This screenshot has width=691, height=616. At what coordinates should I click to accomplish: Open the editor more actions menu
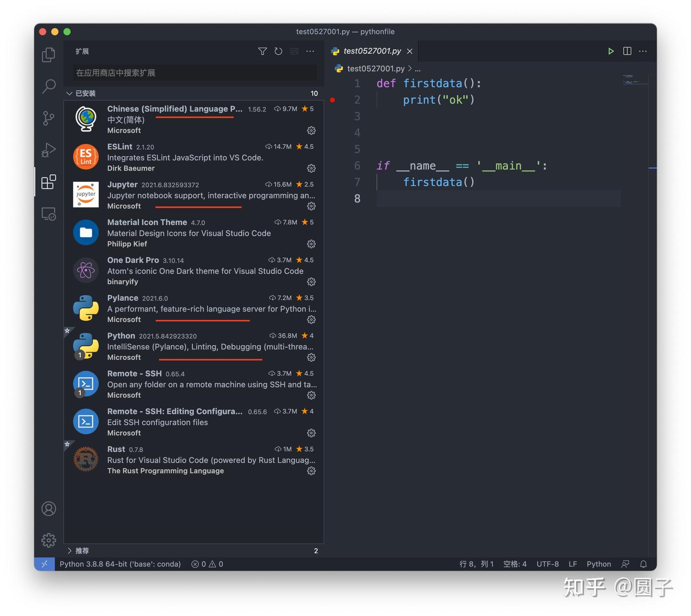tap(643, 51)
